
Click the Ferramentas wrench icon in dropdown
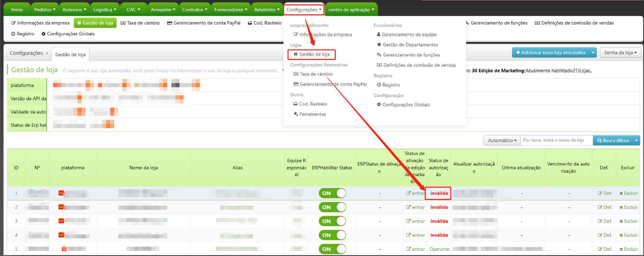click(295, 114)
